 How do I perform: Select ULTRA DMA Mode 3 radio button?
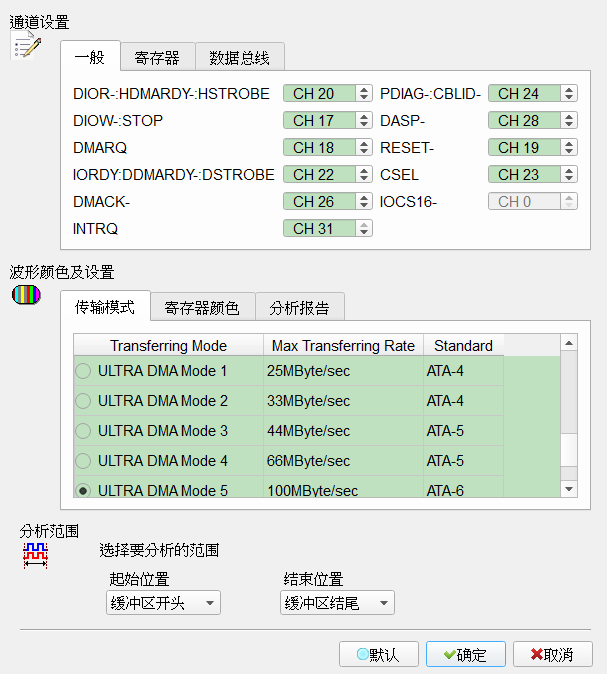83,431
